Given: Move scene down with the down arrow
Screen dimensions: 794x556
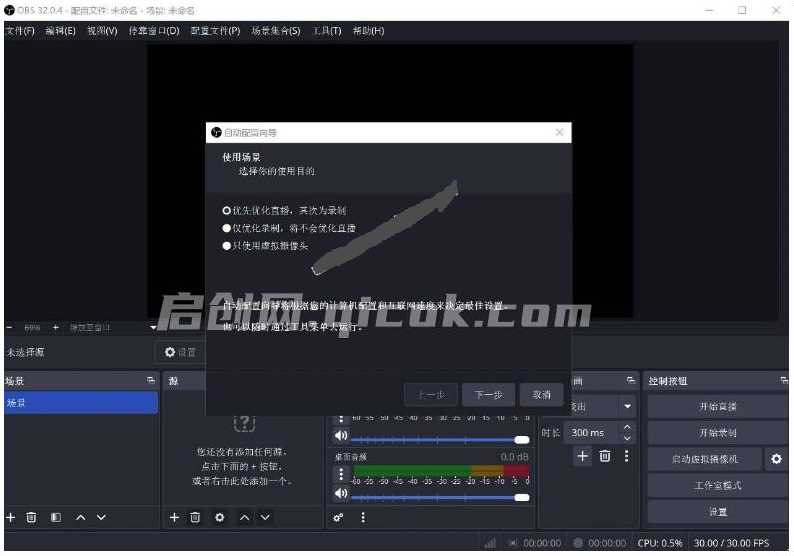Looking at the screenshot, I should point(101,518).
